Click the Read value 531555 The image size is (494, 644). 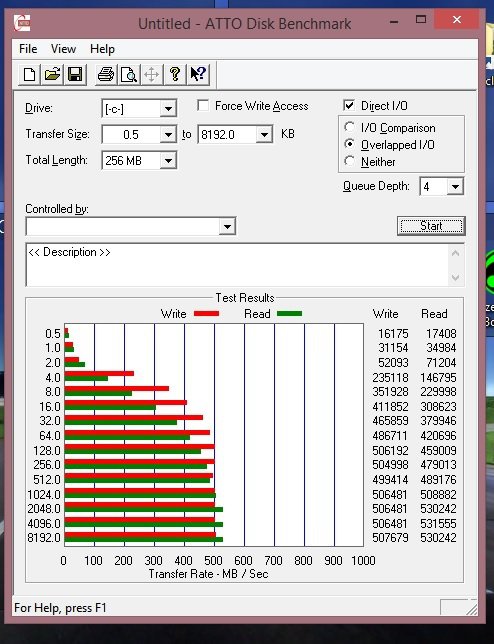(x=438, y=523)
